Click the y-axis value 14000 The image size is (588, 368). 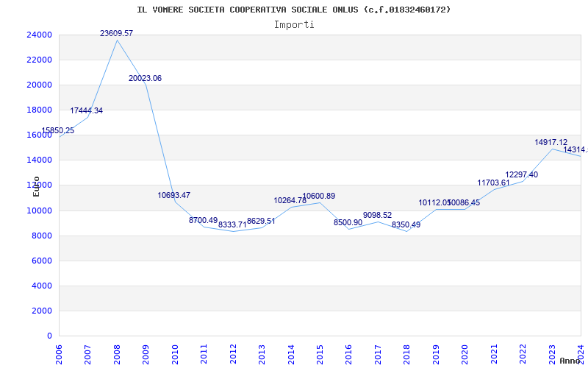pos(40,160)
